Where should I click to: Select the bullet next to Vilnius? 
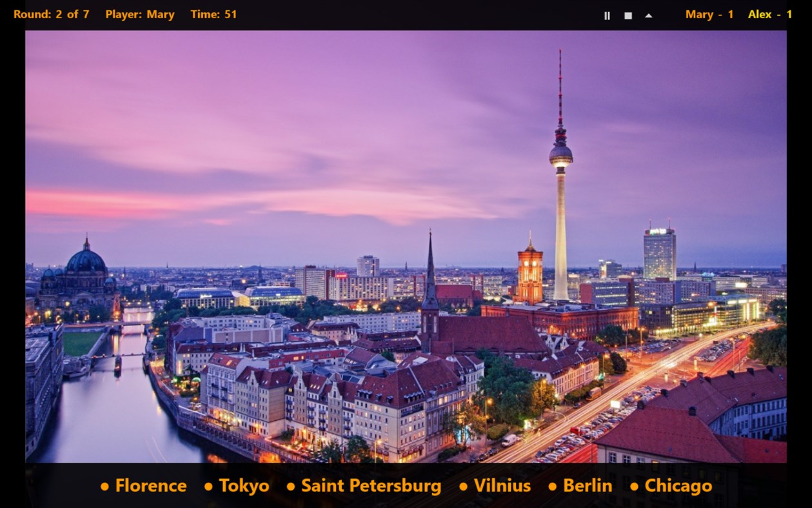pyautogui.click(x=462, y=486)
